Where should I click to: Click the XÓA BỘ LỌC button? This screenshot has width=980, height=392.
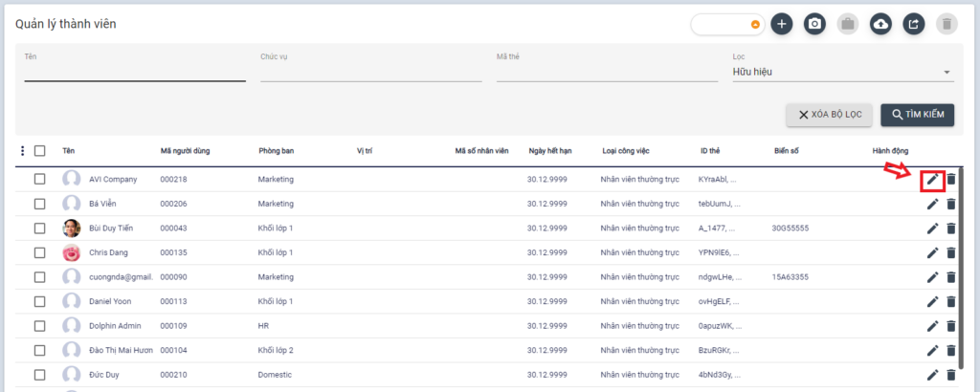tap(829, 115)
